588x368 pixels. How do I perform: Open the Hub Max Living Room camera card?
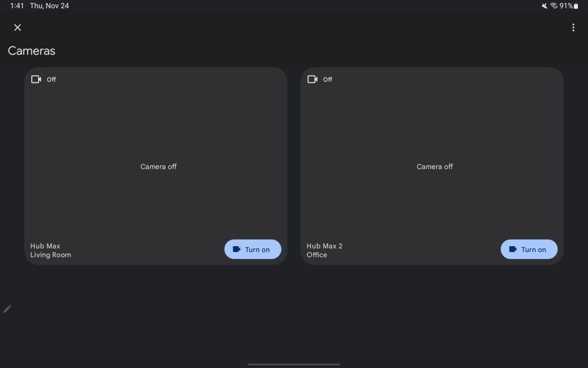(x=156, y=167)
